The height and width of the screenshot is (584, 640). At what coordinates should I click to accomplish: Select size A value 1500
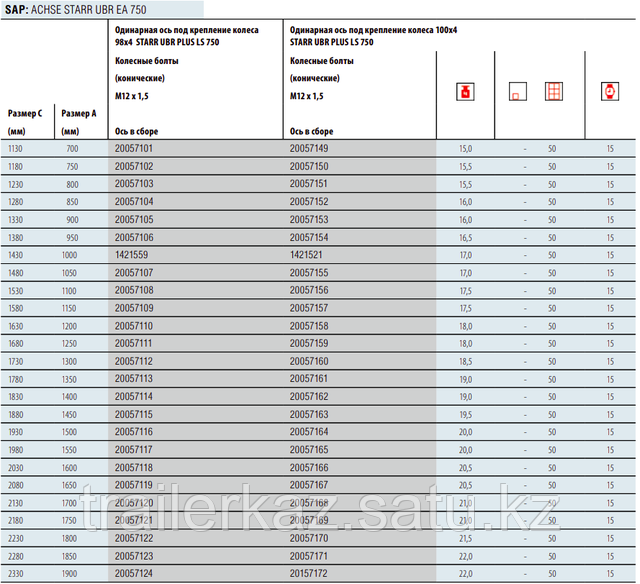pyautogui.click(x=69, y=432)
